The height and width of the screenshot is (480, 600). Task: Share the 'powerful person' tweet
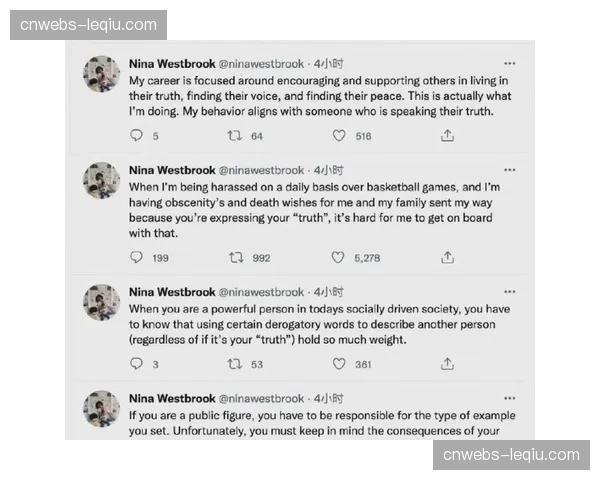(x=447, y=364)
